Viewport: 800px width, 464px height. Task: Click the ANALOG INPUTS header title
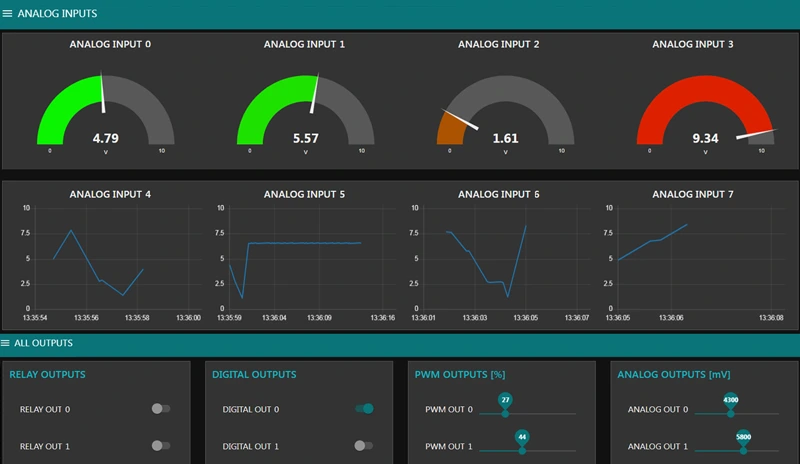click(57, 14)
